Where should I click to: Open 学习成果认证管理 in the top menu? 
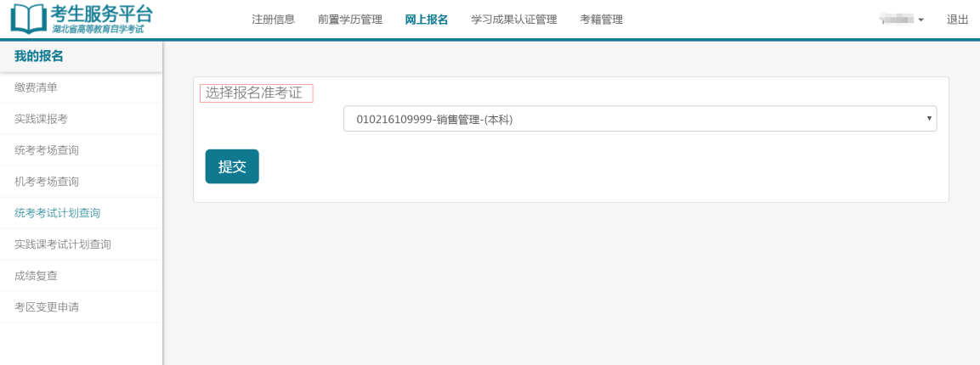click(513, 20)
